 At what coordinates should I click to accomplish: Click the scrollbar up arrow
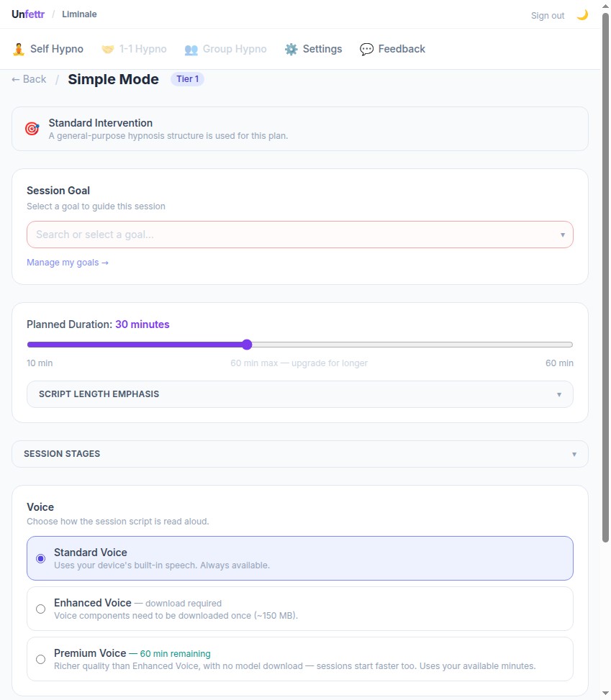pos(605,5)
